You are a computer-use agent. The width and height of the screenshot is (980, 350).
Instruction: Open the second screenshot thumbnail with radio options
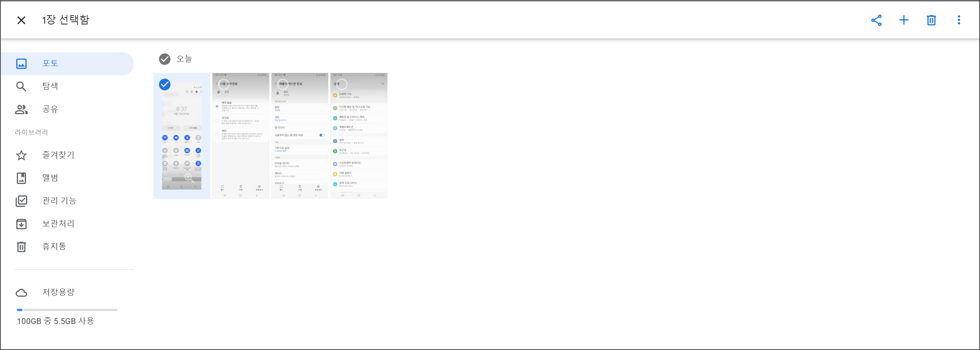point(241,136)
